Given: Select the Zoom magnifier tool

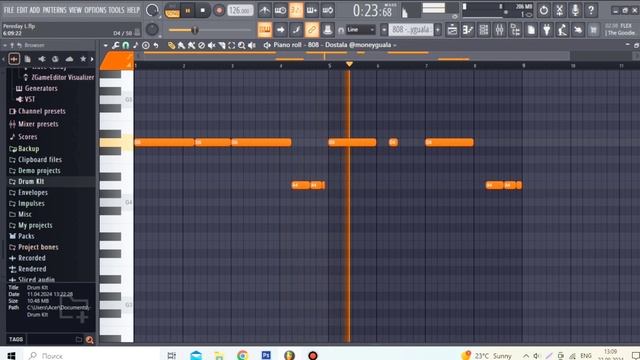Looking at the screenshot, I should 242,45.
